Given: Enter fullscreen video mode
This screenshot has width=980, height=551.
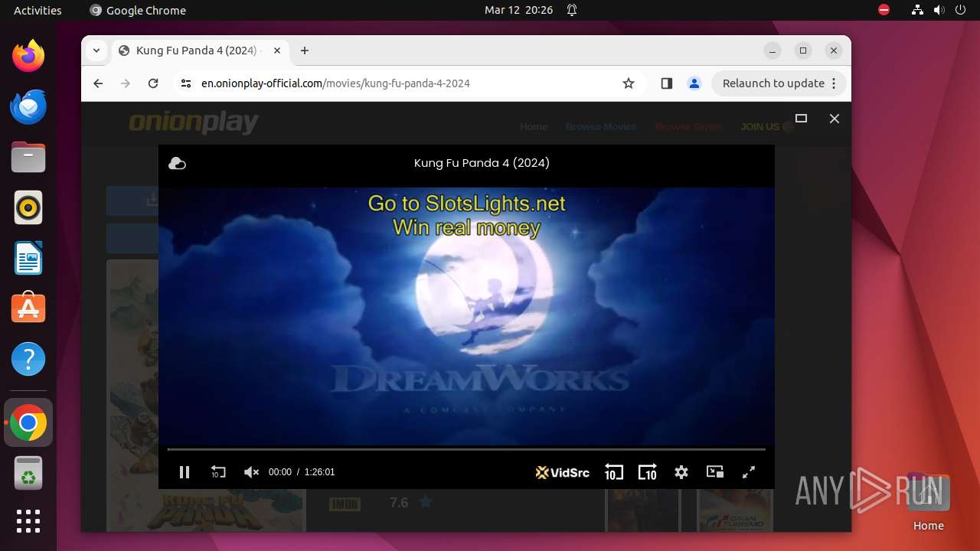Looking at the screenshot, I should [x=749, y=472].
